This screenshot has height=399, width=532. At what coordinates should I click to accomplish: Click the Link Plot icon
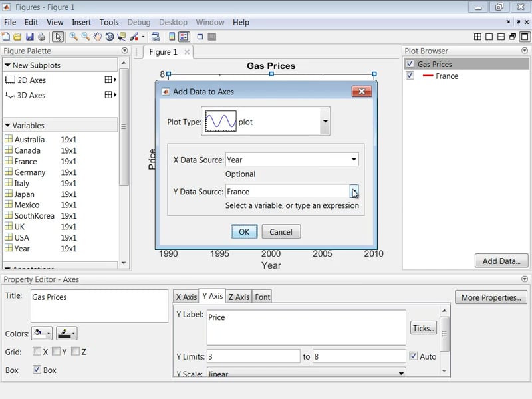coord(156,37)
